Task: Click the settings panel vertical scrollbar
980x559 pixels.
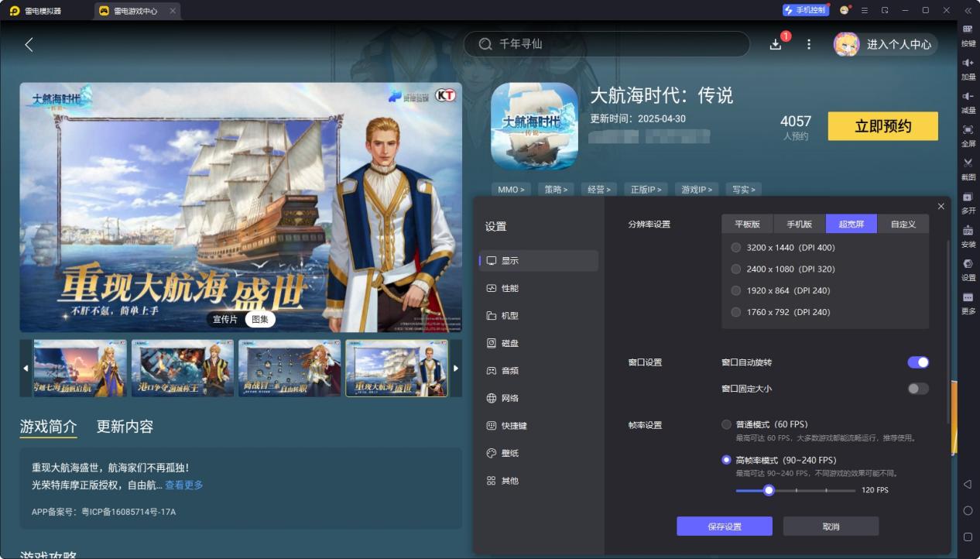Action: 948,331
